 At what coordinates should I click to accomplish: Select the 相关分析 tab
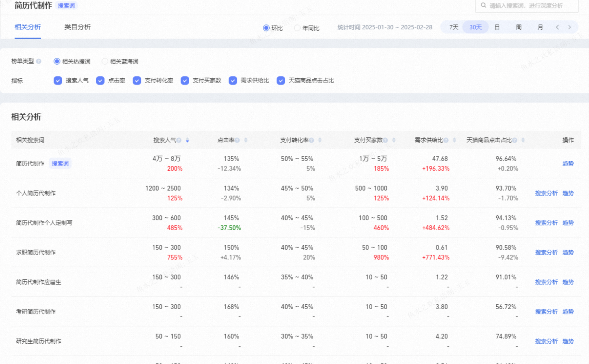click(28, 27)
